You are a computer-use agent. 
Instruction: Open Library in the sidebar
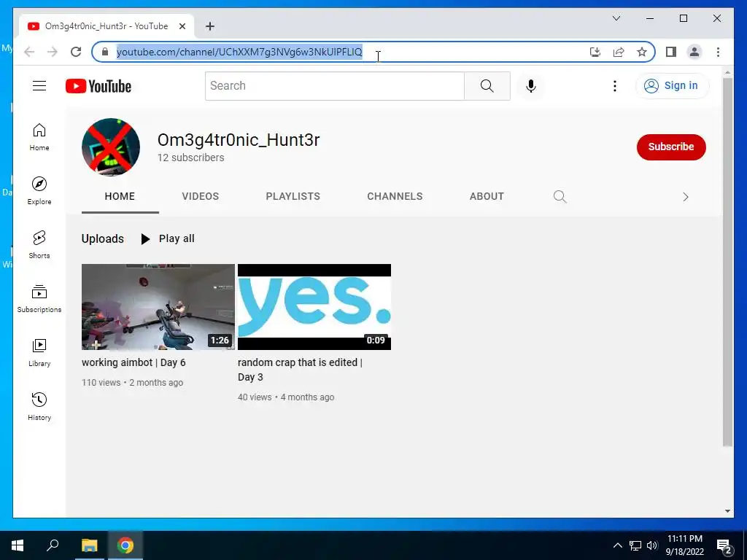(x=39, y=353)
